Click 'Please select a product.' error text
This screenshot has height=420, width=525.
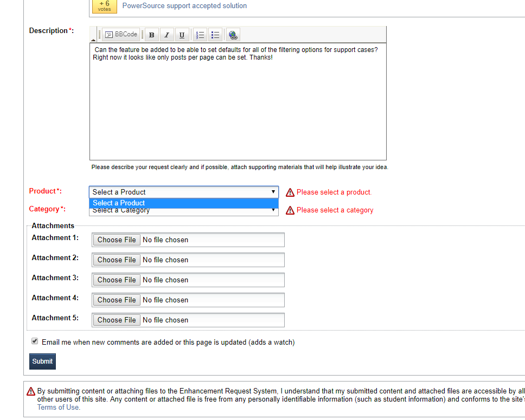click(x=334, y=192)
